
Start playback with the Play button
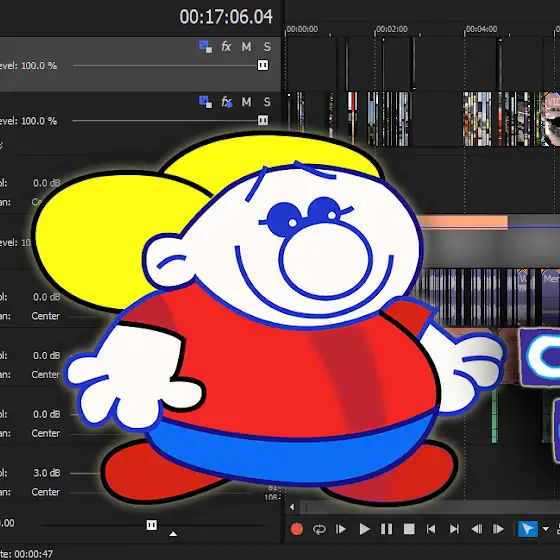pyautogui.click(x=364, y=529)
